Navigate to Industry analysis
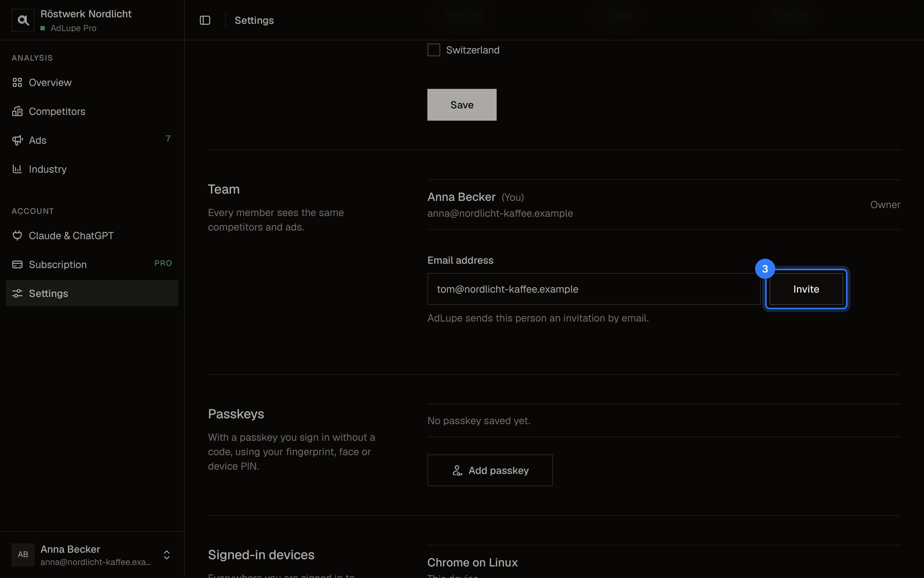 (x=92, y=169)
